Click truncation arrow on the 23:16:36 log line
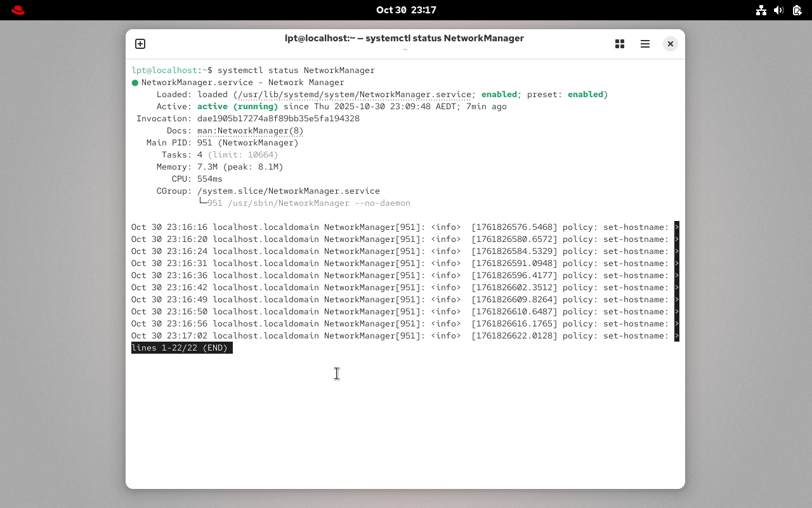This screenshot has width=812, height=508. [677, 276]
